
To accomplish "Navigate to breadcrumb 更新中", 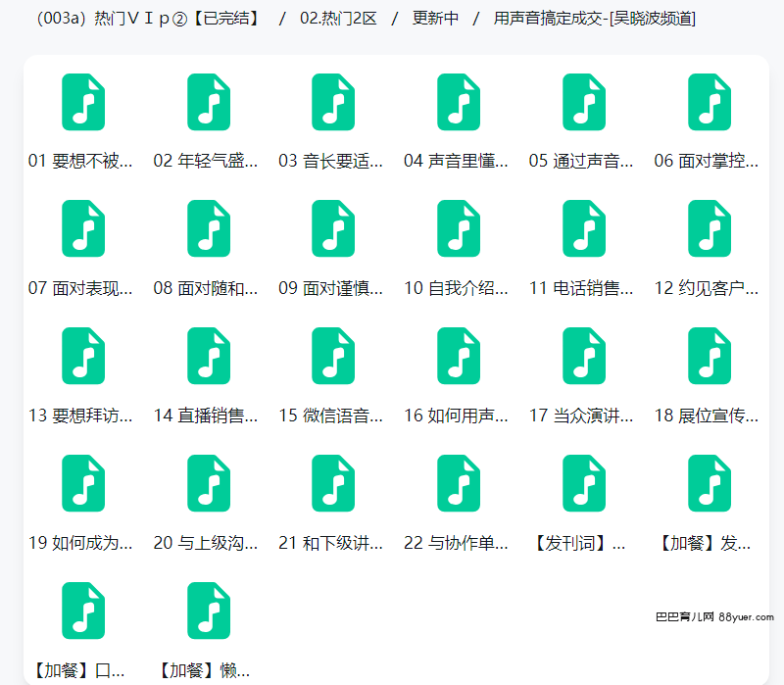I will (435, 19).
